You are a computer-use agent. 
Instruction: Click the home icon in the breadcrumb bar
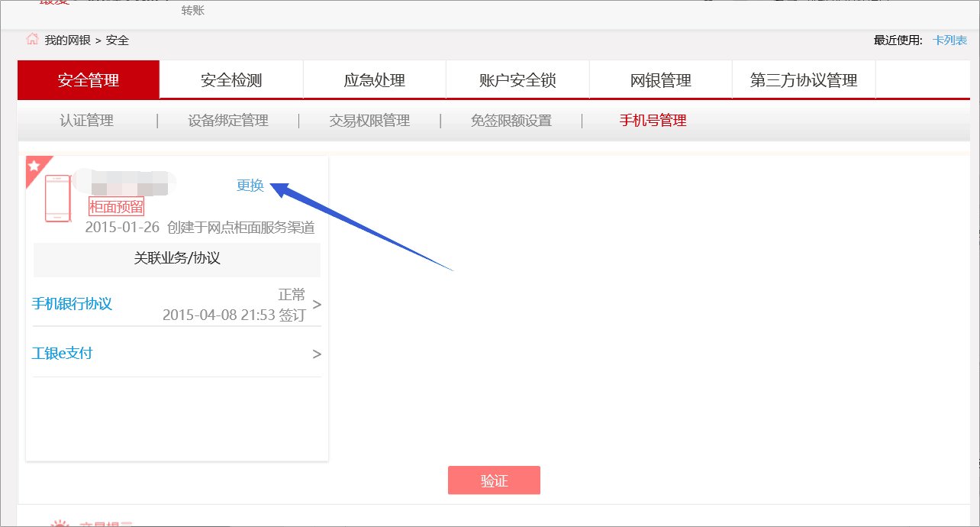[x=31, y=40]
